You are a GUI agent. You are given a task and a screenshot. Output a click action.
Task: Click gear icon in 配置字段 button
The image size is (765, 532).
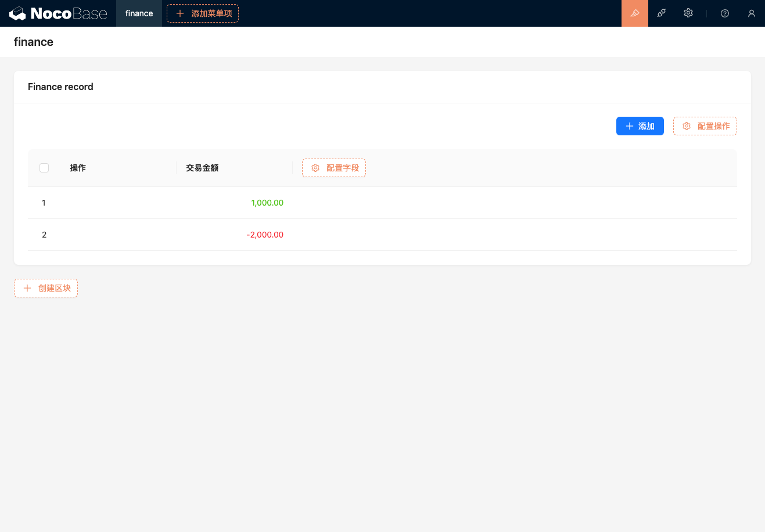[x=315, y=168]
